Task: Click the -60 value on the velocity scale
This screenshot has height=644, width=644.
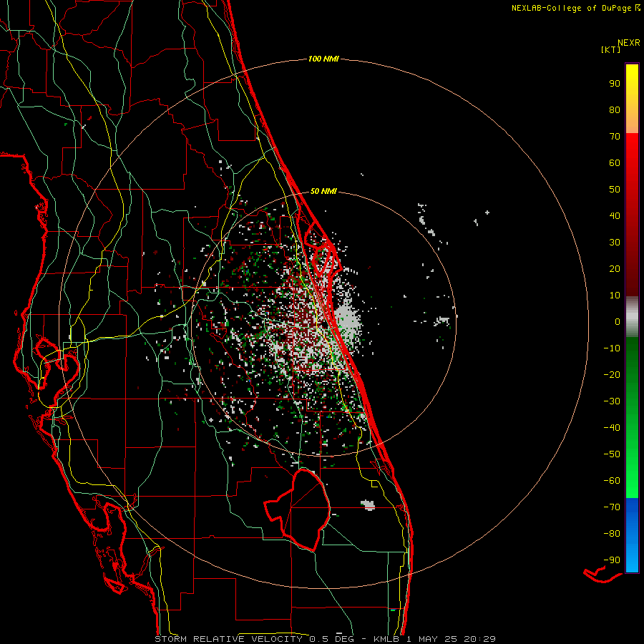Action: [x=612, y=481]
